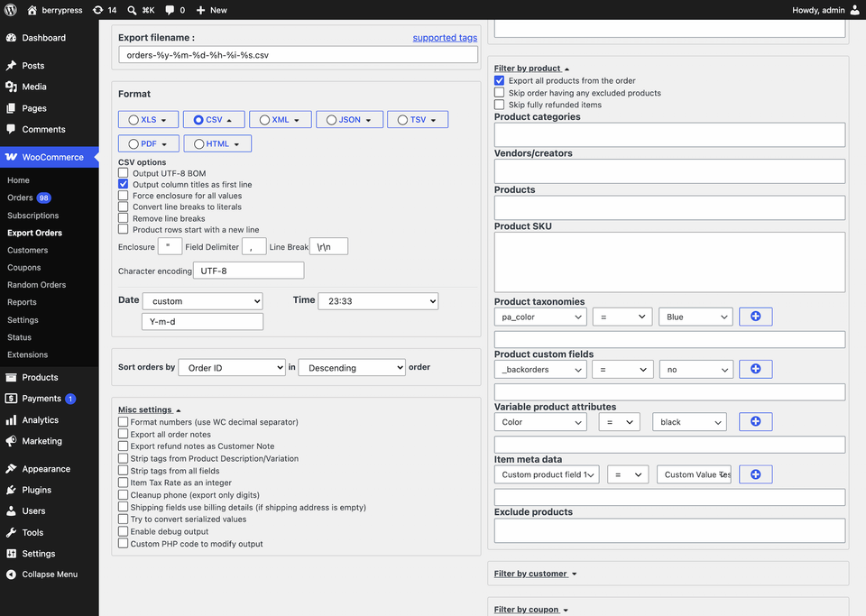Select the PDF format radio button
Screen dimensions: 866x616
[134, 144]
